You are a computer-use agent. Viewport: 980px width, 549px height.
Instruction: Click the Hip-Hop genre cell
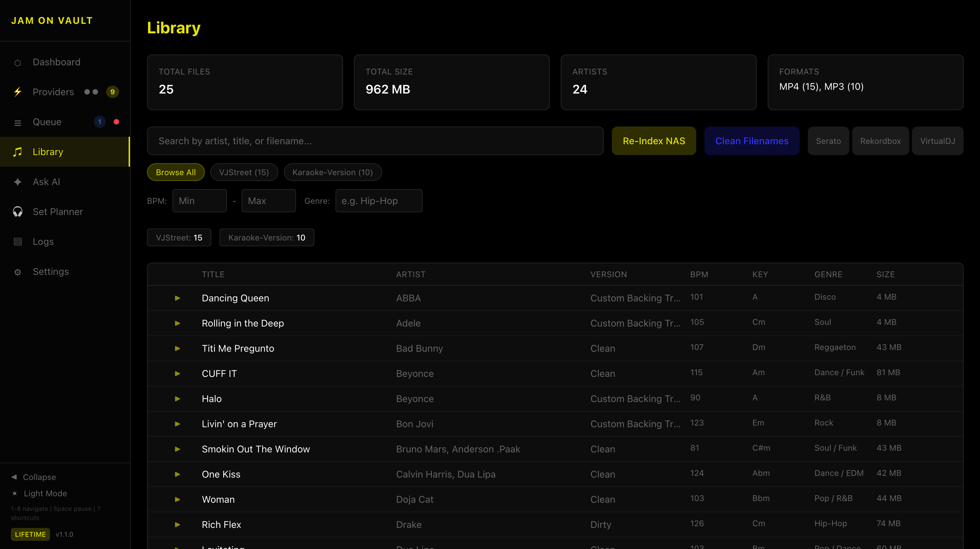pos(831,523)
